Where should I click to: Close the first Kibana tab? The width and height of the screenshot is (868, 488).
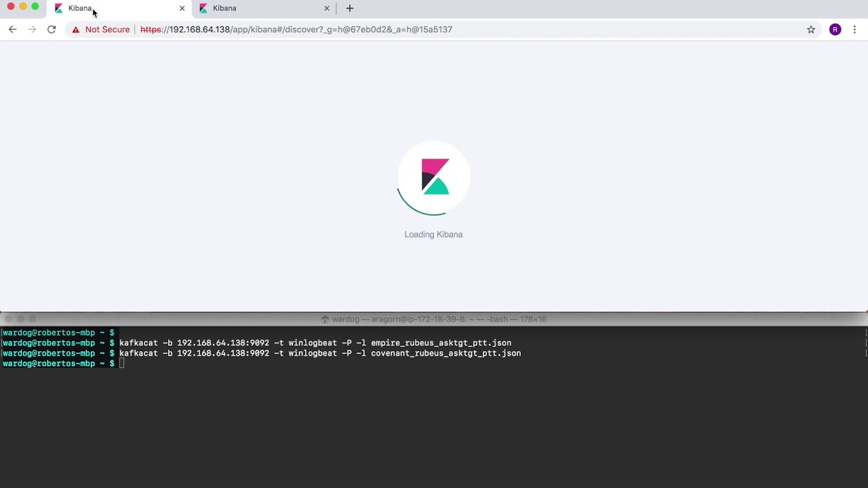[x=182, y=8]
